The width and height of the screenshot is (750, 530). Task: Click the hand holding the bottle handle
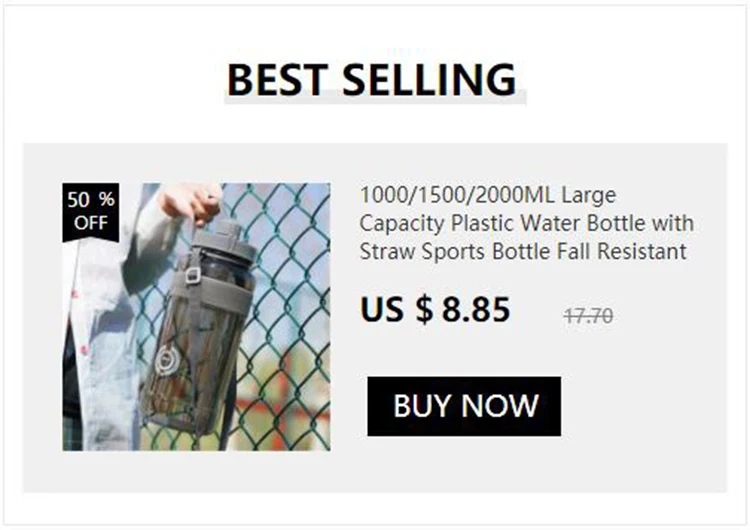pos(189,203)
